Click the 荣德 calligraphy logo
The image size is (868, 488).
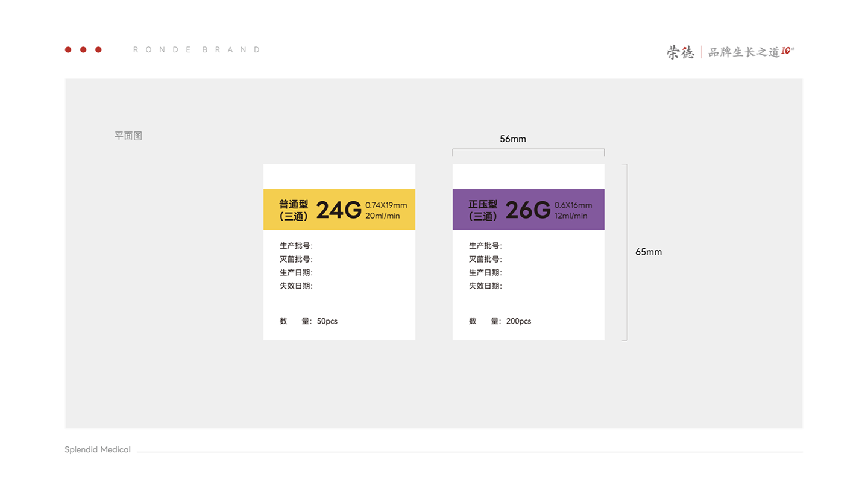point(681,52)
